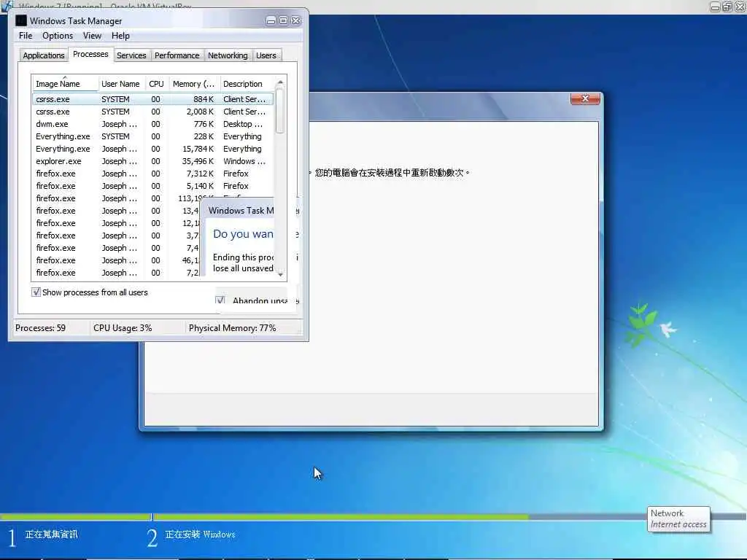Switch to the Services tab

(131, 55)
